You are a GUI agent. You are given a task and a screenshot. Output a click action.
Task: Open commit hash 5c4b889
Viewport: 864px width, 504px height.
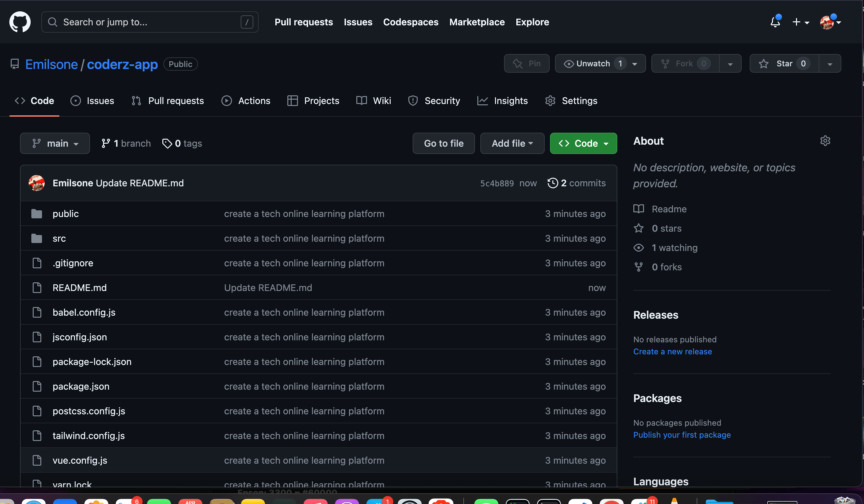click(x=497, y=183)
